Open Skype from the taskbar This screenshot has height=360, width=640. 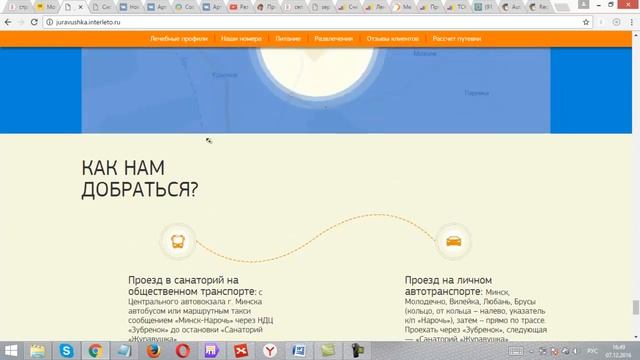tap(66, 351)
